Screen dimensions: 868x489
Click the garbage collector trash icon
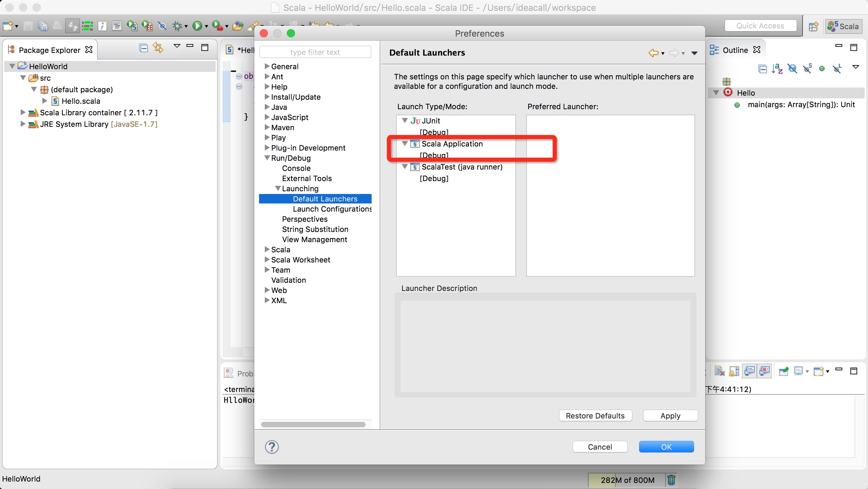(x=671, y=480)
